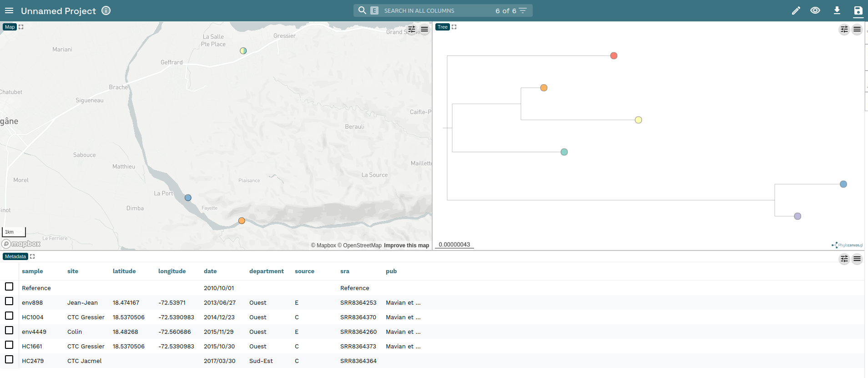Click Improve this map link
Screen dimensions: 868x378
pos(406,245)
